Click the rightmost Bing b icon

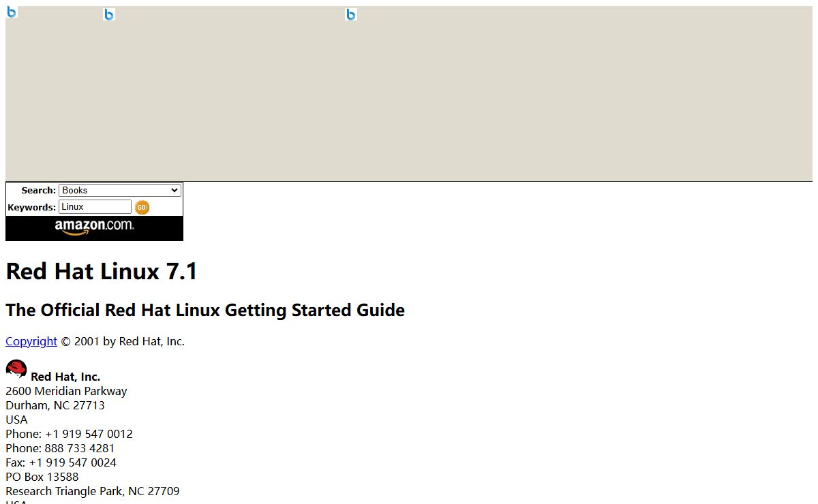click(351, 14)
